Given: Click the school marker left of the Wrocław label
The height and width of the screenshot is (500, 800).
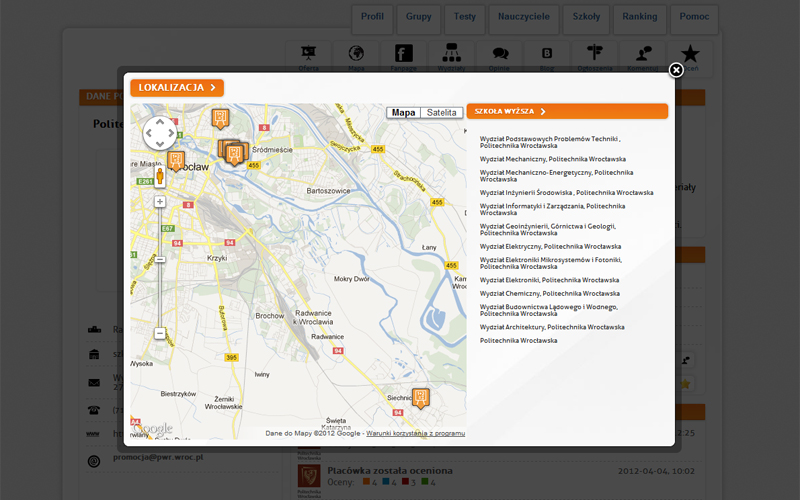Looking at the screenshot, I should [x=176, y=161].
